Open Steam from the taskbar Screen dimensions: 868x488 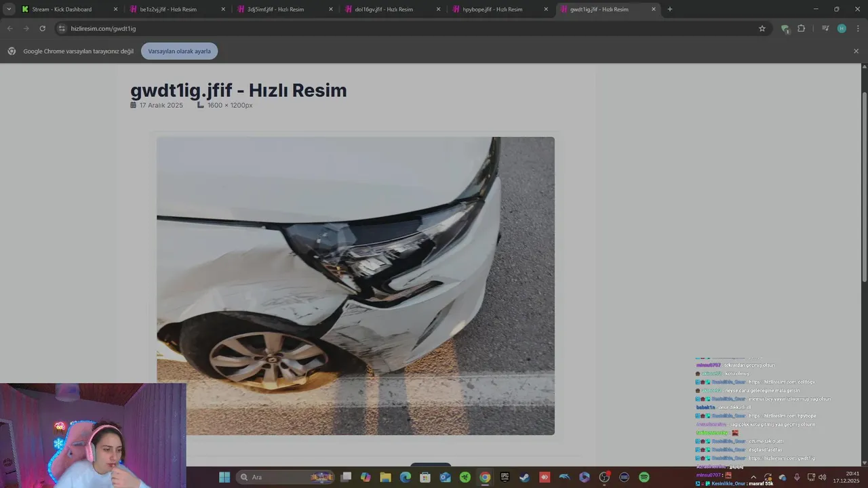(x=524, y=477)
